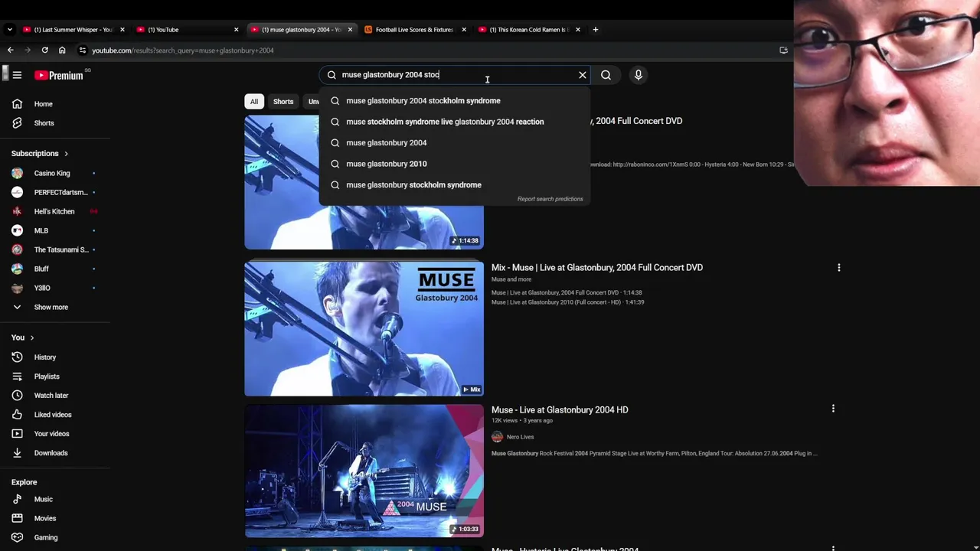Open History in the sidebar
The width and height of the screenshot is (980, 551).
pyautogui.click(x=55, y=357)
